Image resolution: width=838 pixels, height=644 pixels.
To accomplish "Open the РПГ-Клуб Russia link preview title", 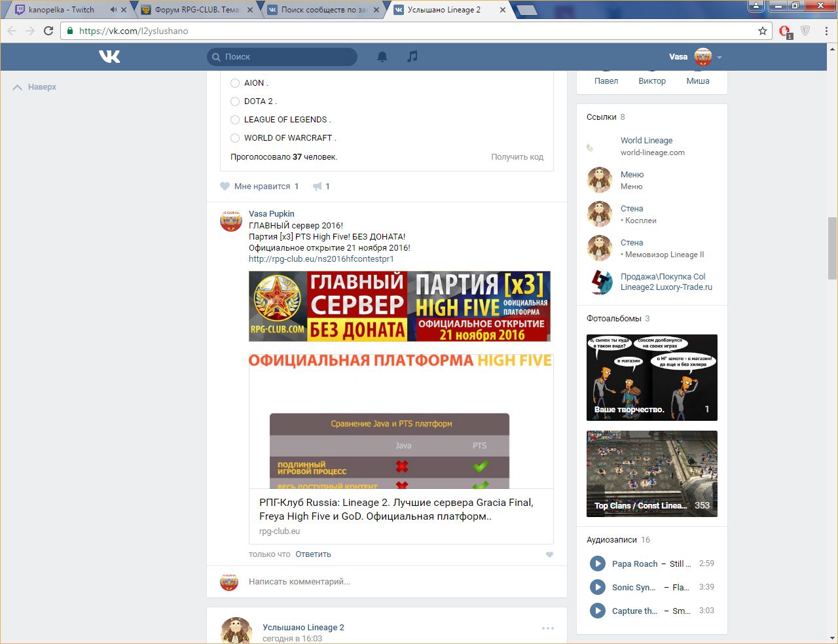I will click(396, 509).
